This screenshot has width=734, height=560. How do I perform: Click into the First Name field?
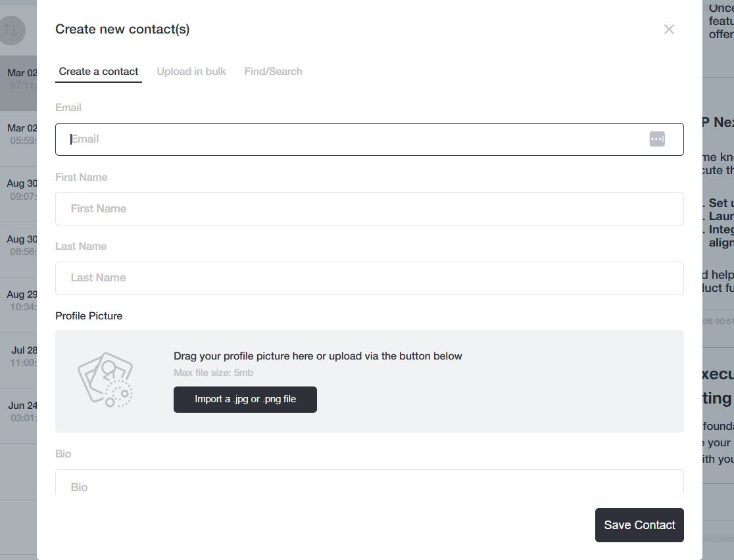[369, 209]
